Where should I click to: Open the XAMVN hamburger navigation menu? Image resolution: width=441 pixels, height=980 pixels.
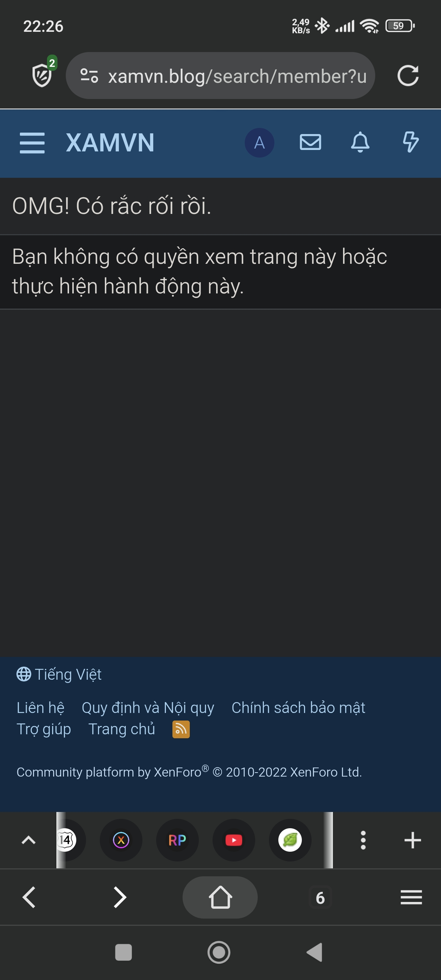[x=32, y=143]
